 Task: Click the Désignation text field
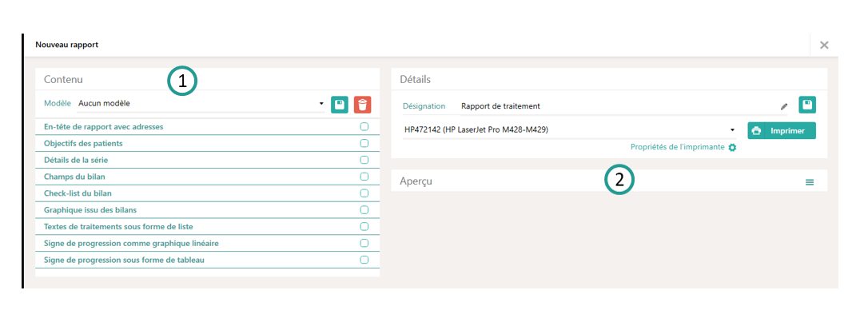coord(615,105)
